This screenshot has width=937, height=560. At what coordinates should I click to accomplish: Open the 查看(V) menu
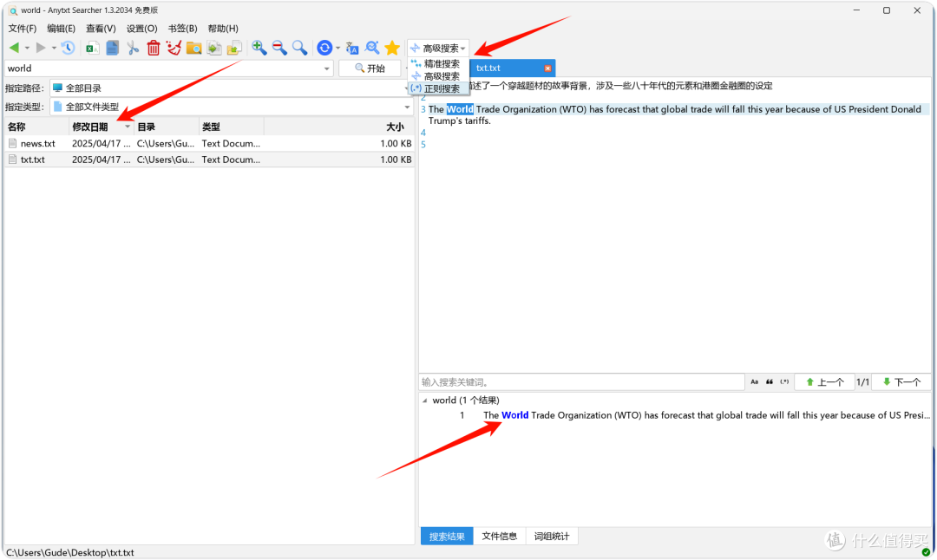(101, 29)
